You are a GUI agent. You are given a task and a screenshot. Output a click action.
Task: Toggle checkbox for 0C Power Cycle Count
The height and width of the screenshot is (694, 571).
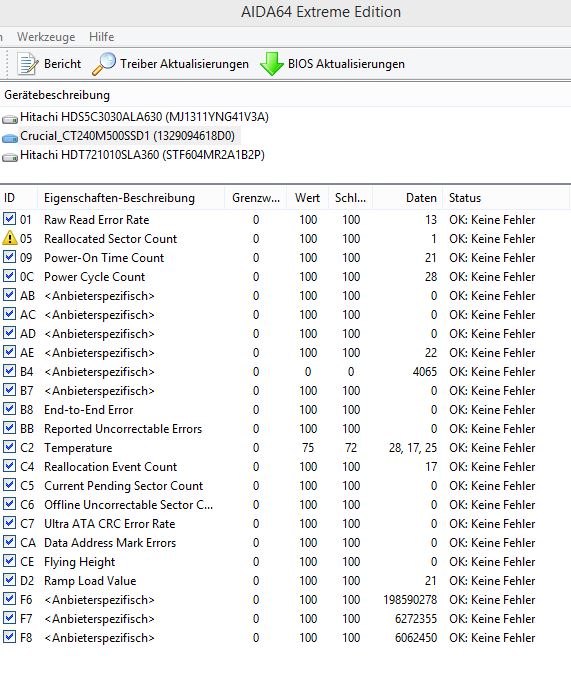coord(9,276)
